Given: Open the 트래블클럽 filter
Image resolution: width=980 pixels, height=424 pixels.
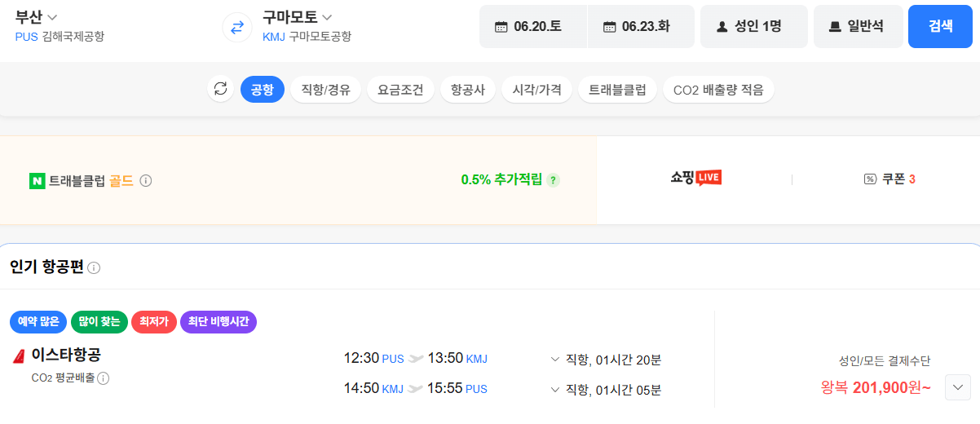Looking at the screenshot, I should click(x=617, y=90).
